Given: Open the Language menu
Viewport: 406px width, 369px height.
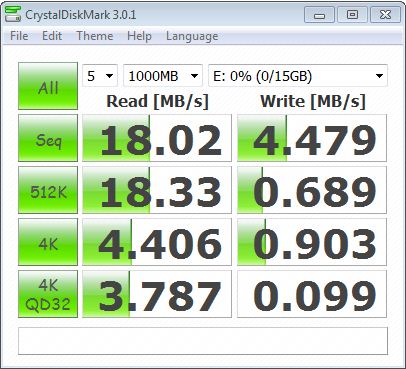Looking at the screenshot, I should [x=192, y=36].
